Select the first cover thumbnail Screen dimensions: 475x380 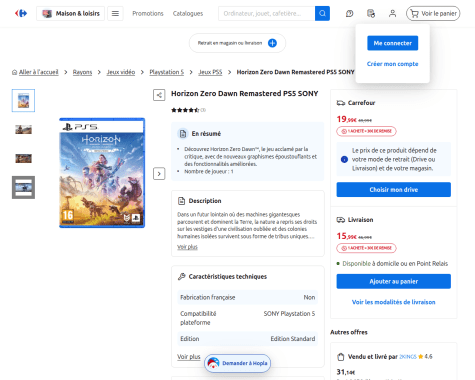[23, 101]
